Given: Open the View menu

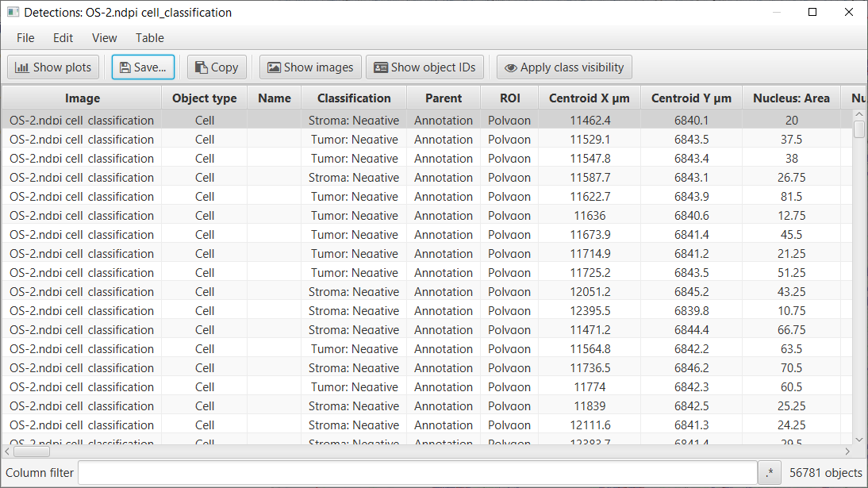Looking at the screenshot, I should pyautogui.click(x=104, y=37).
